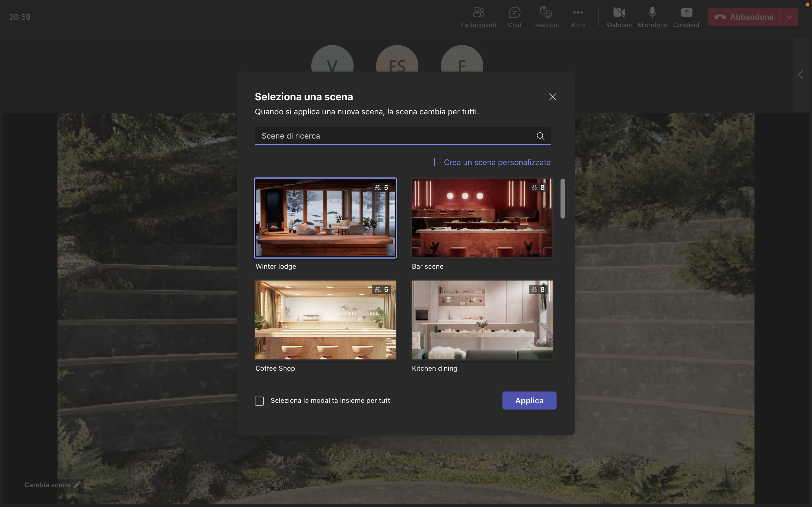
Task: Select the Bar scene thumbnail
Action: point(482,218)
